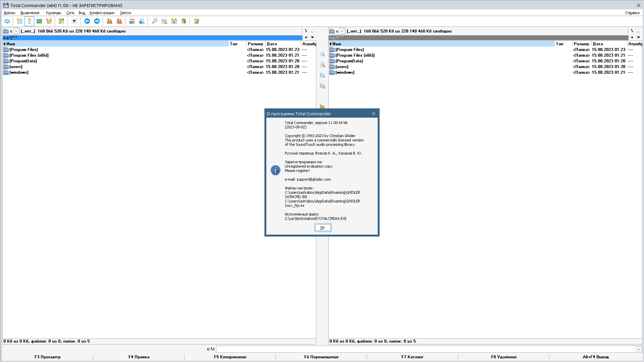
Task: Select [Program Files] folder in left panel
Action: [x=23, y=50]
